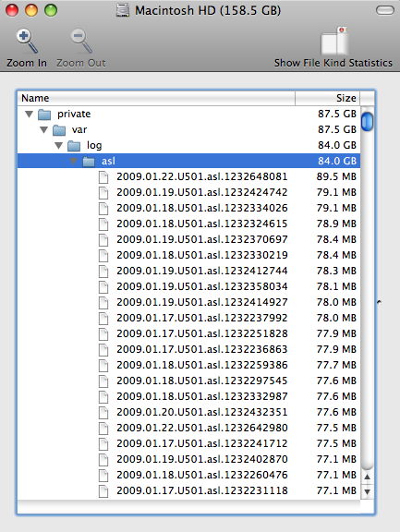Image resolution: width=400 pixels, height=532 pixels.
Task: Click the scrollbar up arrow
Action: pyautogui.click(x=367, y=477)
